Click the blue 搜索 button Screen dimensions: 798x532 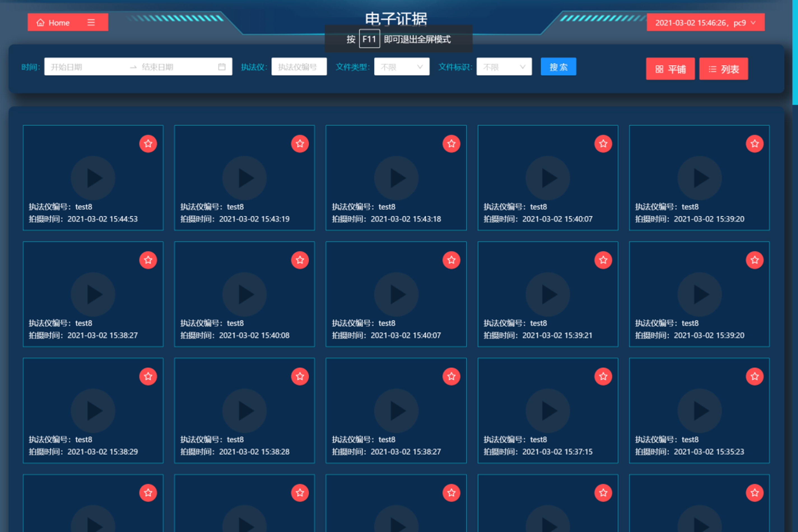tap(558, 67)
